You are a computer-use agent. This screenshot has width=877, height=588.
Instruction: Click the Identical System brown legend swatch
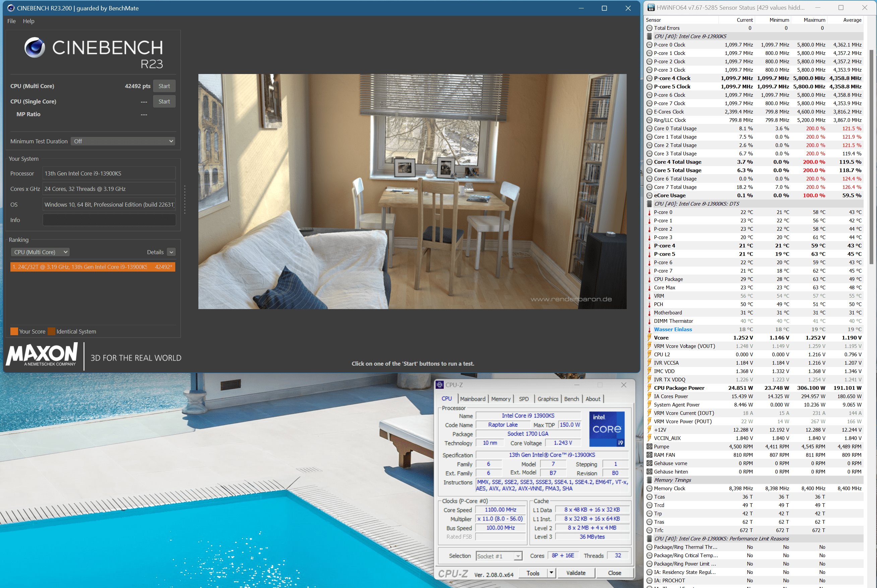click(x=51, y=332)
